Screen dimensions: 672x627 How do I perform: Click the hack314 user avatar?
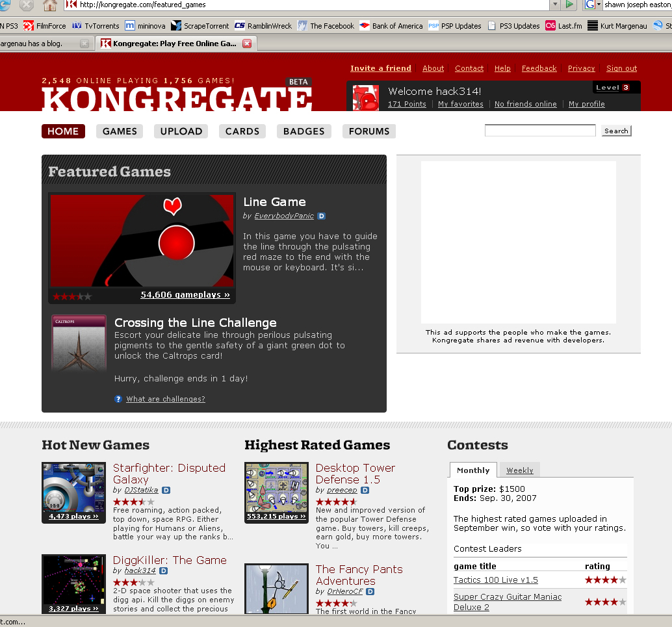coord(366,97)
